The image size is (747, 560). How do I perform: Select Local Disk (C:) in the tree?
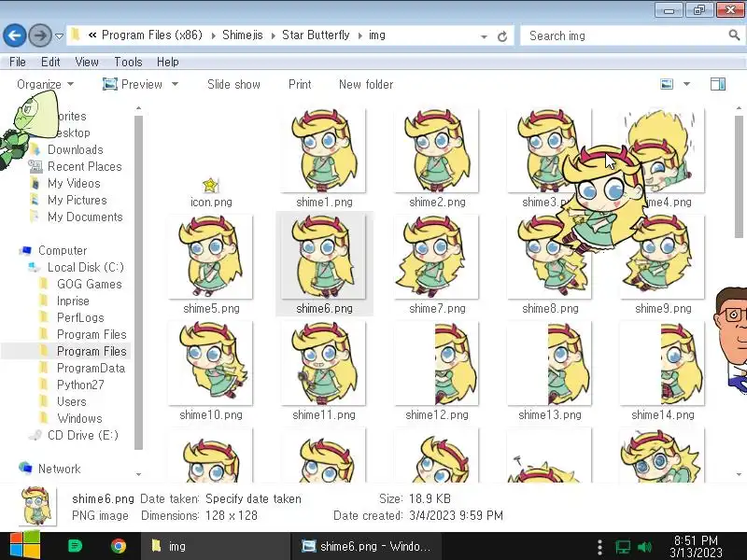(x=85, y=267)
